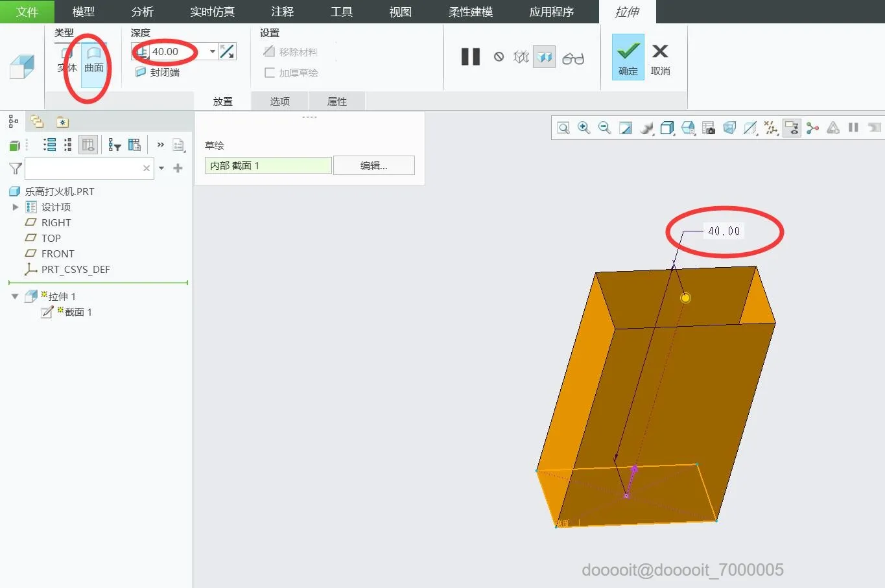The height and width of the screenshot is (588, 885).
Task: Select the FRONT datum plane
Action: point(58,253)
